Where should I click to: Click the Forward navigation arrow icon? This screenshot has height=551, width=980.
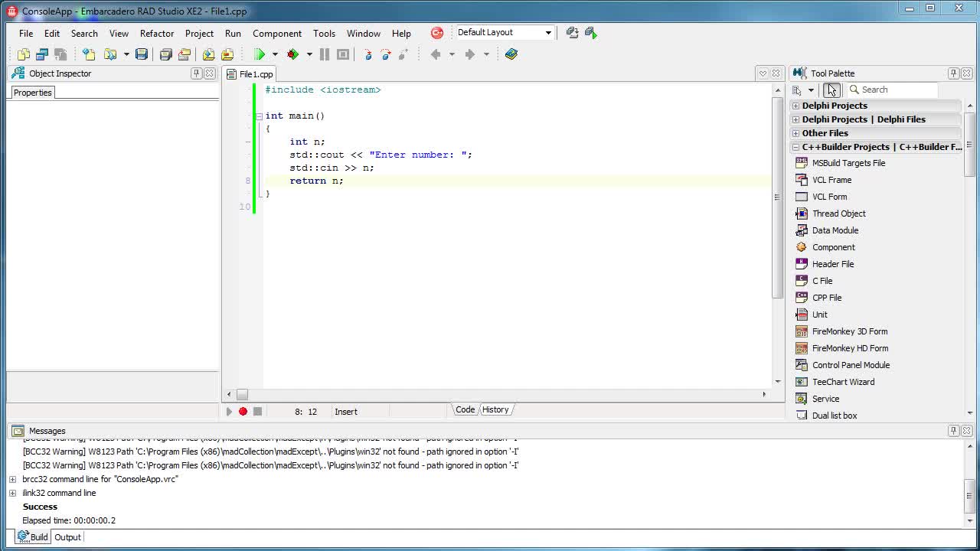[470, 54]
